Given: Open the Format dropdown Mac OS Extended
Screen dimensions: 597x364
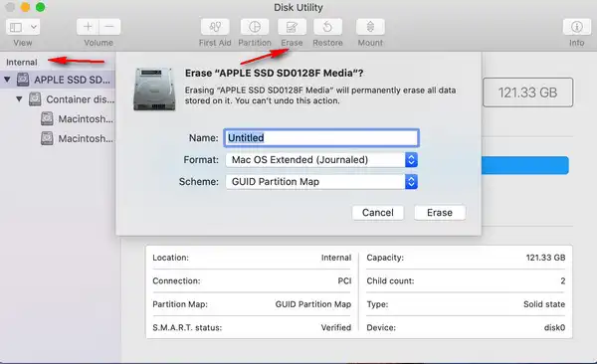Looking at the screenshot, I should point(321,160).
